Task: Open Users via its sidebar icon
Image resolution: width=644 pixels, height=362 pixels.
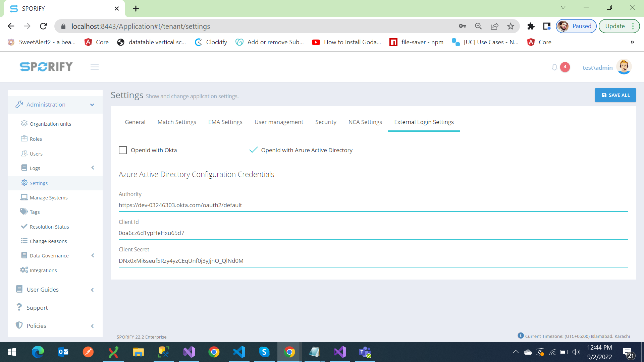Action: (24, 153)
